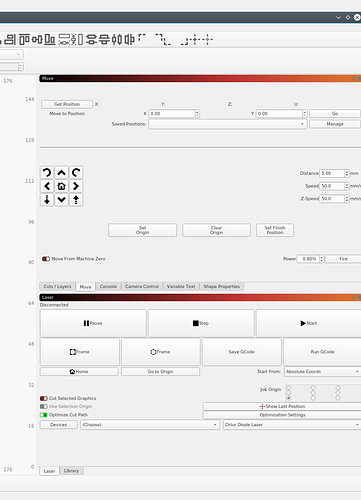Open Optimization Settings
Image resolution: width=361 pixels, height=500 pixels.
click(282, 415)
